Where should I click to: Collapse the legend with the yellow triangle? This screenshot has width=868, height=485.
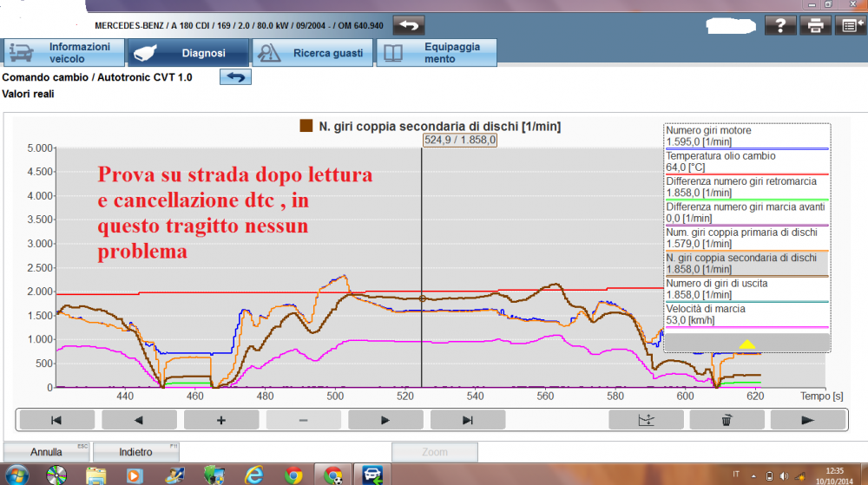(746, 344)
